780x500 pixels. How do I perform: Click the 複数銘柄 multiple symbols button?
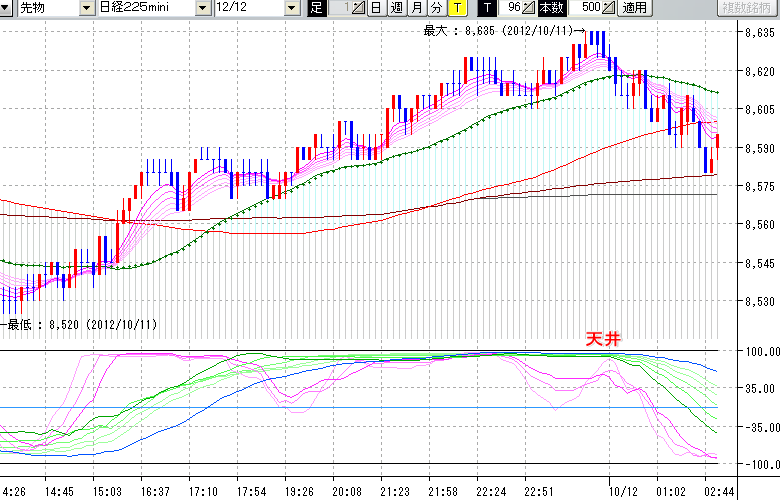click(x=748, y=8)
